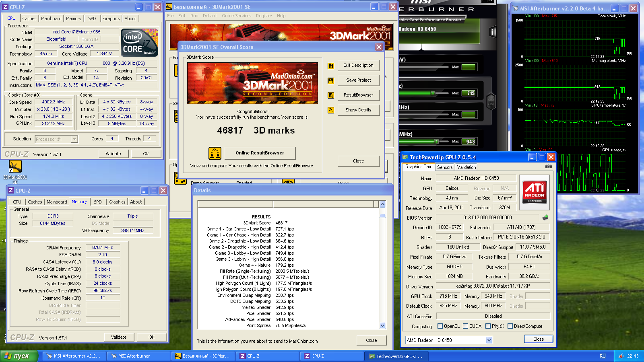This screenshot has width=644, height=362.
Task: Click the plane icon in Afterburner monitor title bar
Action: 515,8
